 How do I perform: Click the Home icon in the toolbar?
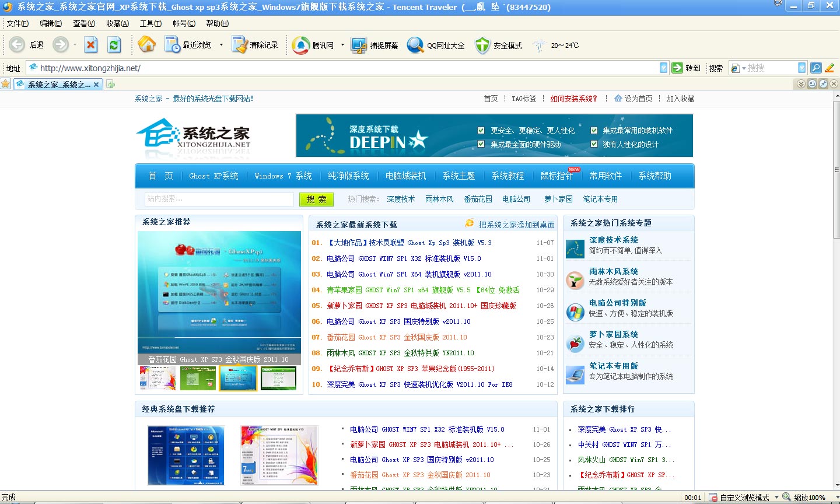146,45
